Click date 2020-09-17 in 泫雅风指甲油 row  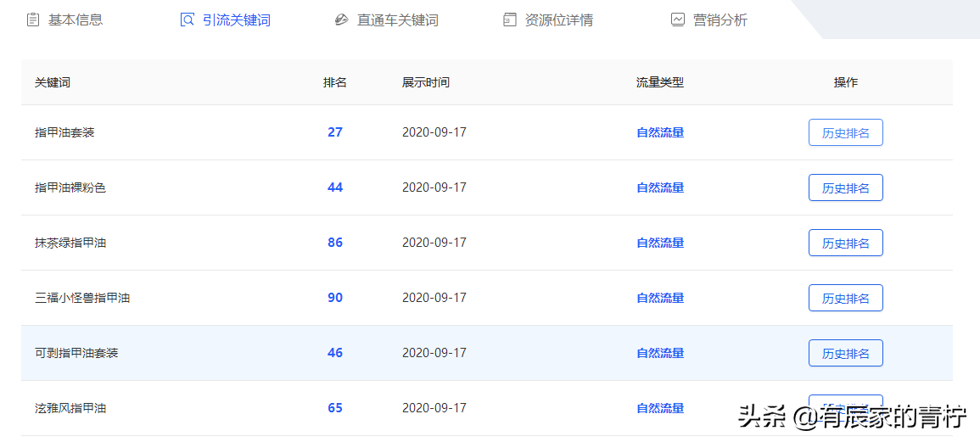(x=434, y=408)
